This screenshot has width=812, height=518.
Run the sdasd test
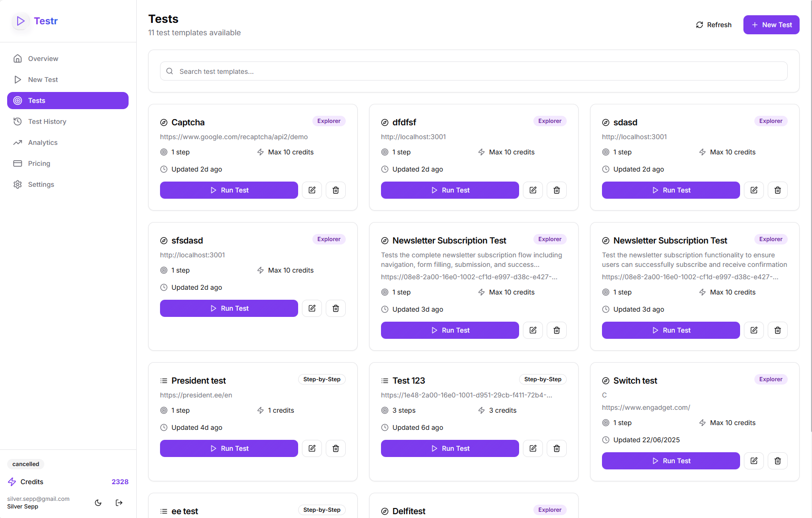coord(671,190)
